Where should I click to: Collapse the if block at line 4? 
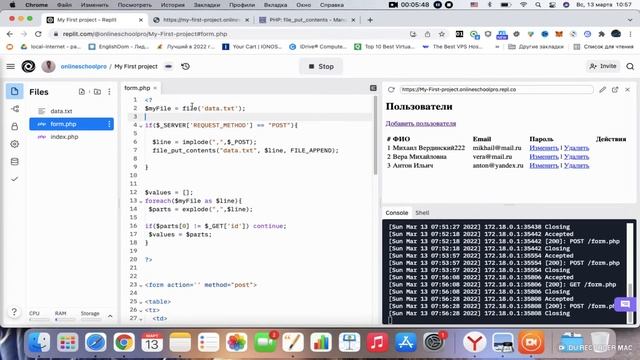click(x=141, y=126)
